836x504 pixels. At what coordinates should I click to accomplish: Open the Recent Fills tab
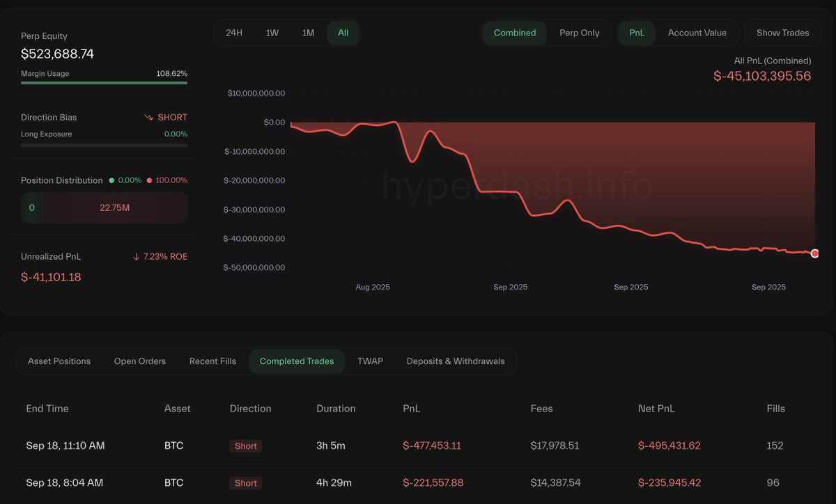pyautogui.click(x=212, y=361)
